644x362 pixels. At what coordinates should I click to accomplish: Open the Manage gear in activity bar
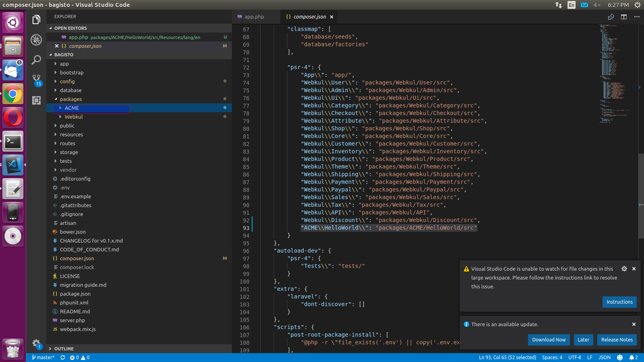tap(36, 344)
